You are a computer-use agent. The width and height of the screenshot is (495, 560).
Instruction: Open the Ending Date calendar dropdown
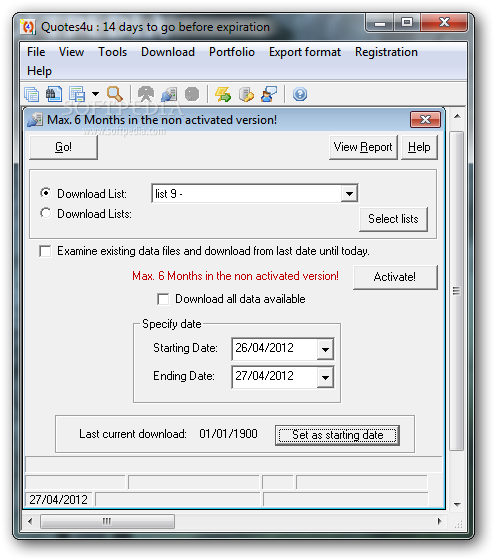tap(325, 377)
